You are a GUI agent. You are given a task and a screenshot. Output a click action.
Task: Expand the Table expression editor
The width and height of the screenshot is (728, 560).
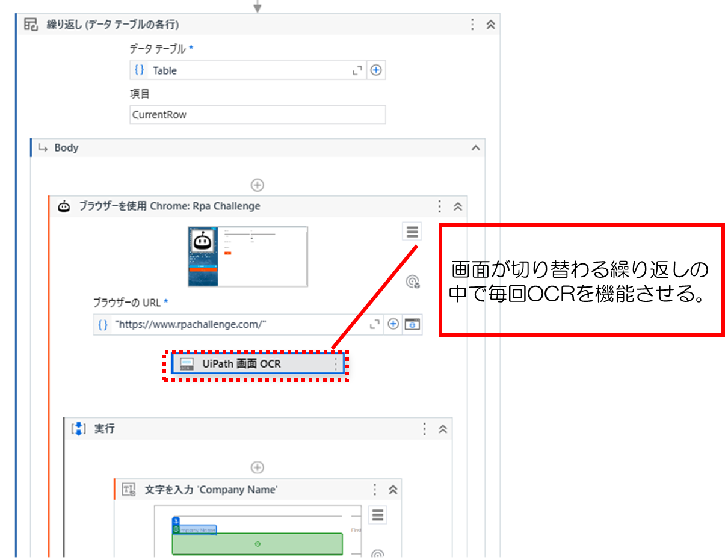pyautogui.click(x=357, y=70)
